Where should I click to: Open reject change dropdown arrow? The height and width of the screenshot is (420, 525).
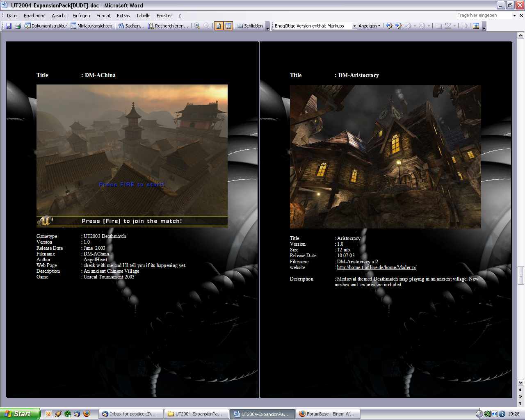pyautogui.click(x=429, y=26)
